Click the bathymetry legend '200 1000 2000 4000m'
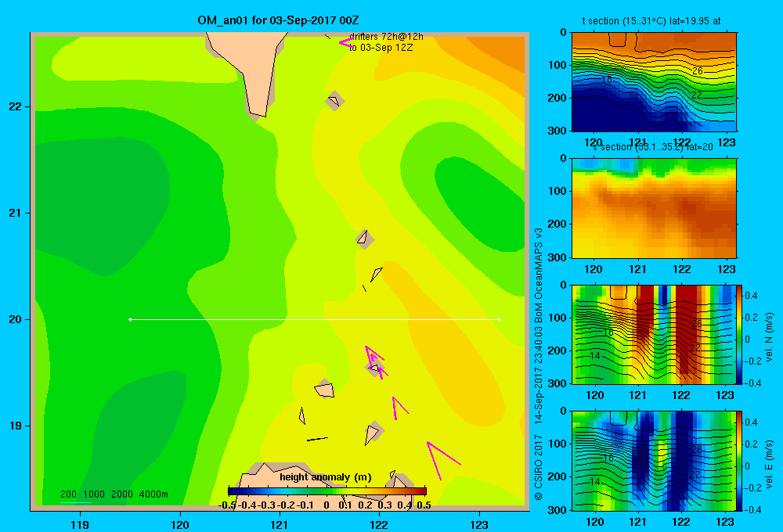This screenshot has height=532, width=783. (114, 494)
